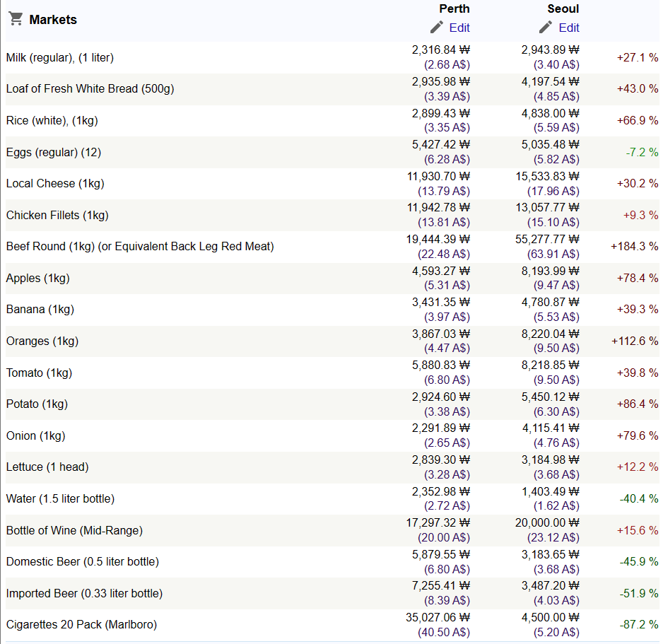663x644 pixels.
Task: Click the shopping cart Markets icon
Action: click(16, 19)
